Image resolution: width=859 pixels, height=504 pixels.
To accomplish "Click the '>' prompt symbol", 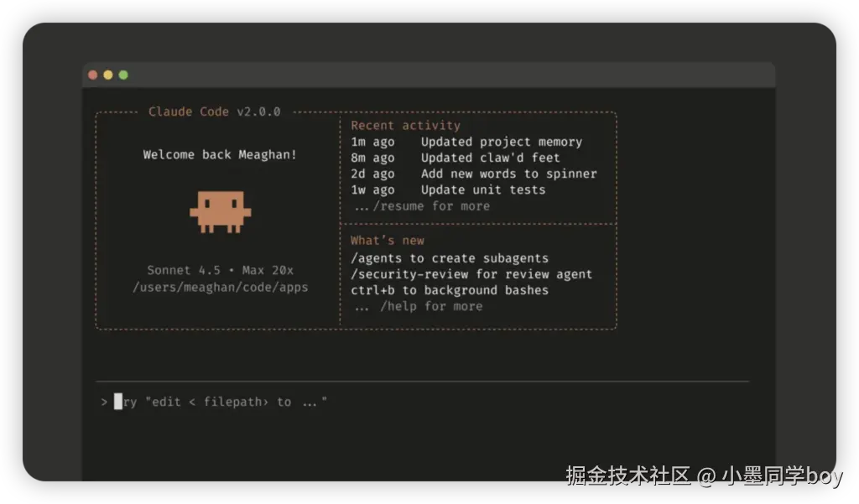I will point(104,402).
